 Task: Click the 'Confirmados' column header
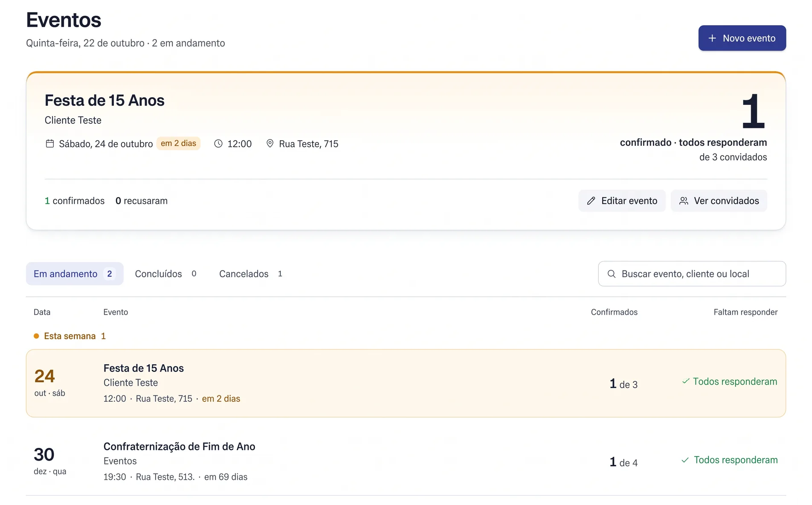tap(614, 312)
